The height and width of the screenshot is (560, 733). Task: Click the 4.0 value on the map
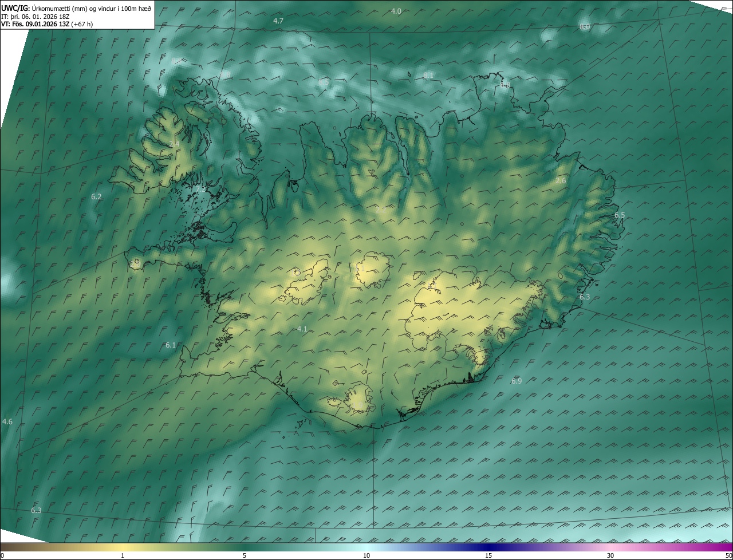(396, 11)
